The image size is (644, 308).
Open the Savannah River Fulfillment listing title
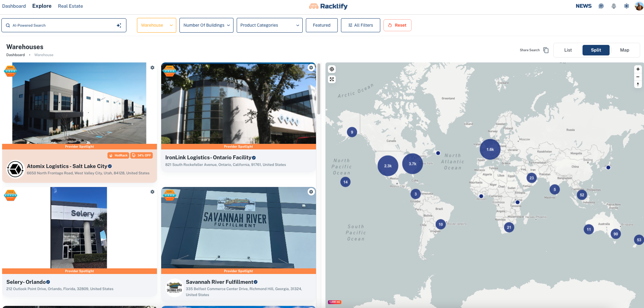219,282
